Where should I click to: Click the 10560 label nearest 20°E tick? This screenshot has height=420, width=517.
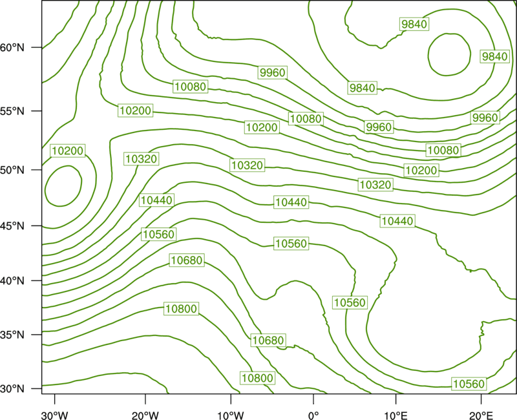tap(469, 384)
